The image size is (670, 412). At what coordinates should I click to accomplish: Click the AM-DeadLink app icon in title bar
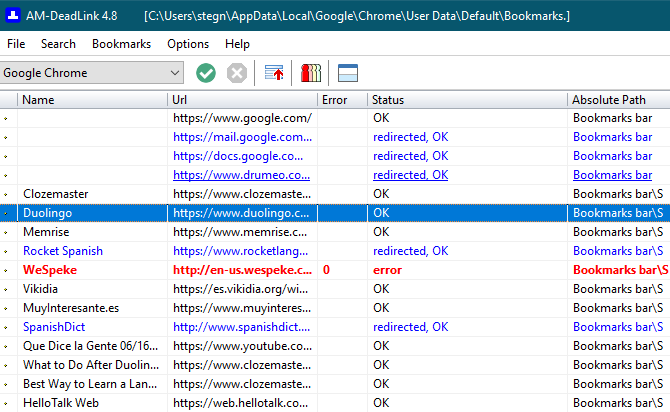13,15
